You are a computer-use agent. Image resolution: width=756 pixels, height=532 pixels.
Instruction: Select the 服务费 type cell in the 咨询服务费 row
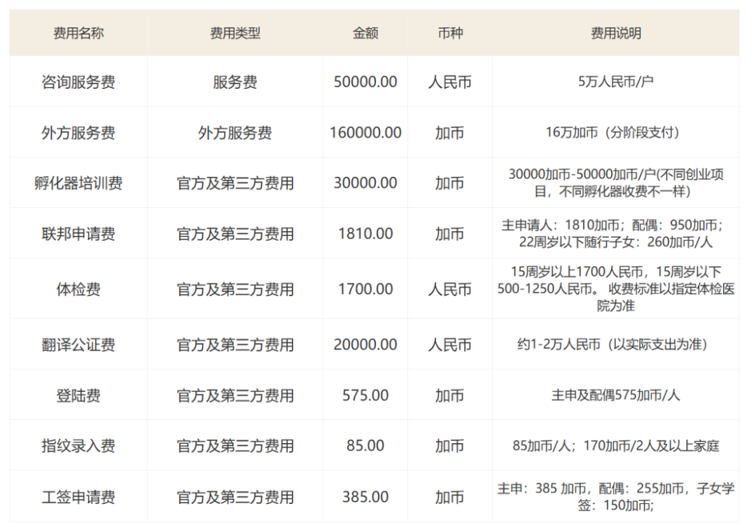[234, 82]
